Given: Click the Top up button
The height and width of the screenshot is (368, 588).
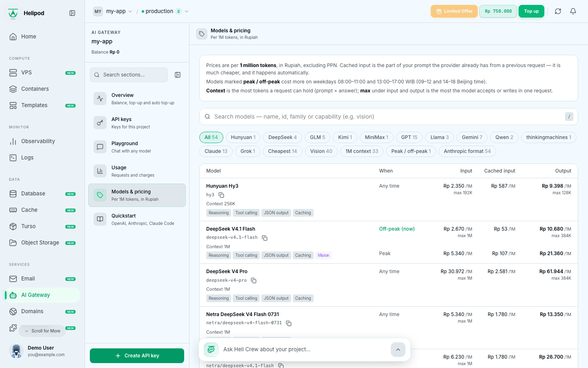Looking at the screenshot, I should tap(531, 11).
